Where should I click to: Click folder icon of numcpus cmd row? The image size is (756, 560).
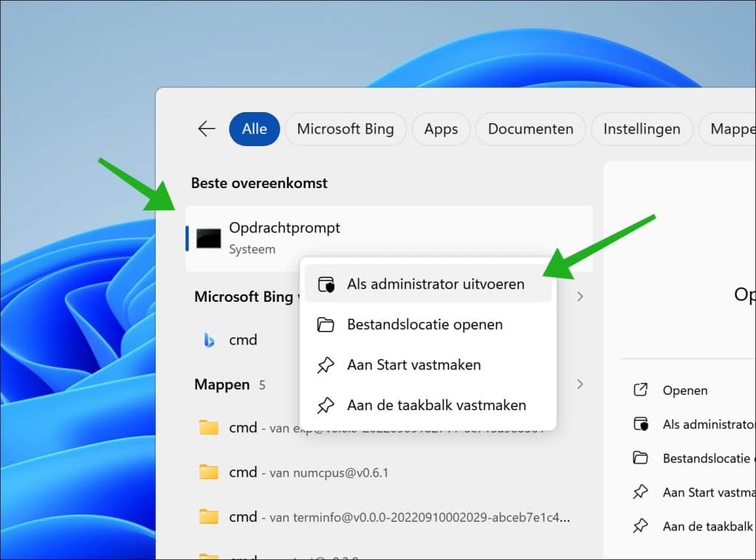(x=209, y=471)
